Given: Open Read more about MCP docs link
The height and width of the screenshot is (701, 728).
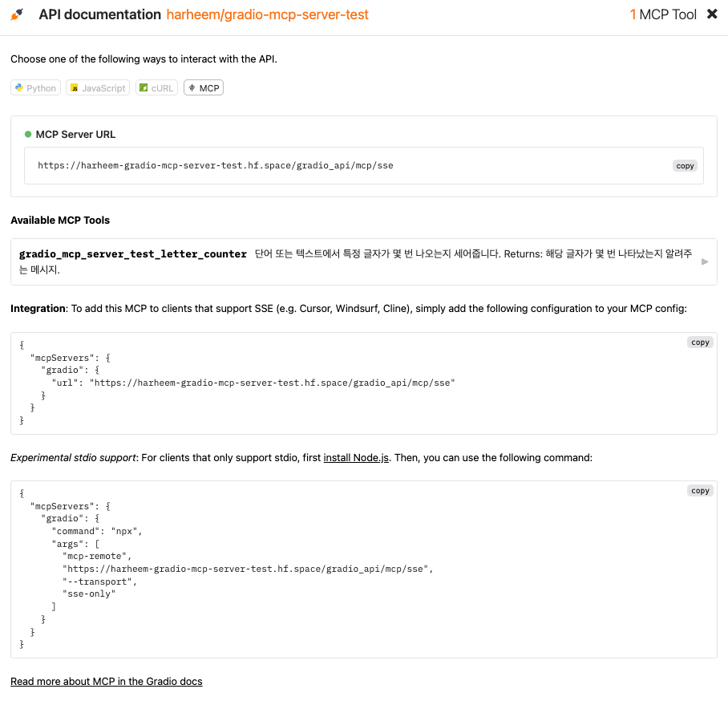Looking at the screenshot, I should coord(107,682).
